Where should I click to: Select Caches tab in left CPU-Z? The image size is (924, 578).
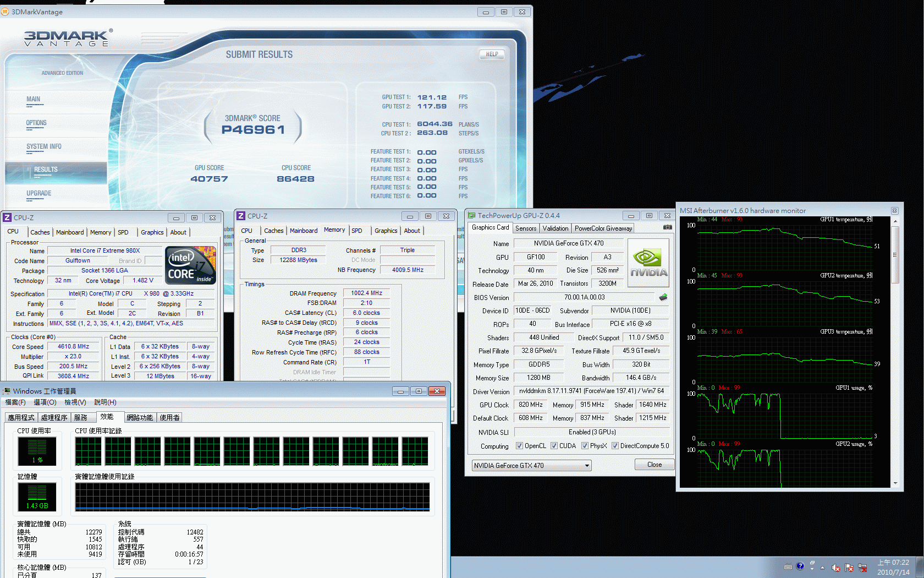pyautogui.click(x=40, y=232)
